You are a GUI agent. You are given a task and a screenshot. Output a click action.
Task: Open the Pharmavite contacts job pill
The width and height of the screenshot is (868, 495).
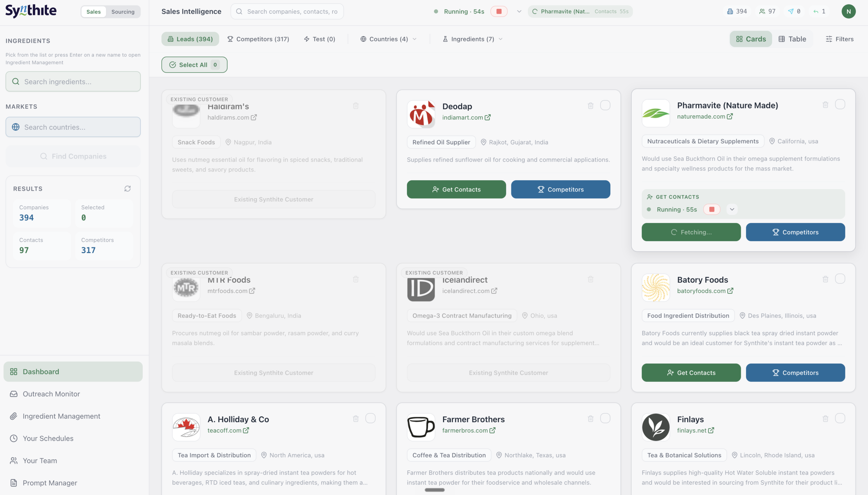(580, 11)
